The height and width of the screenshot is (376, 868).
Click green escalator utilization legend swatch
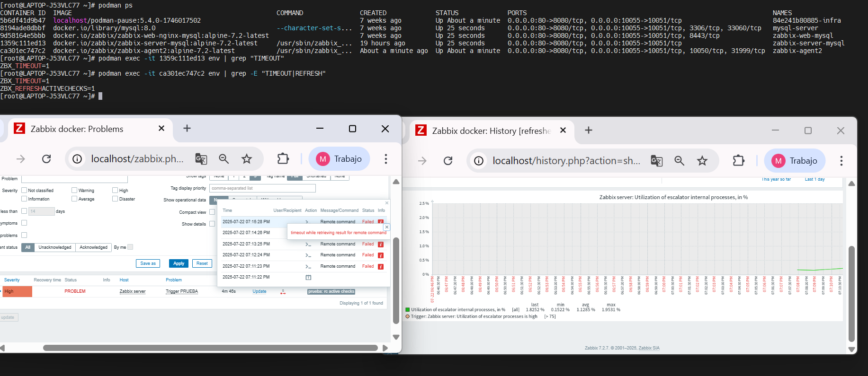click(407, 310)
